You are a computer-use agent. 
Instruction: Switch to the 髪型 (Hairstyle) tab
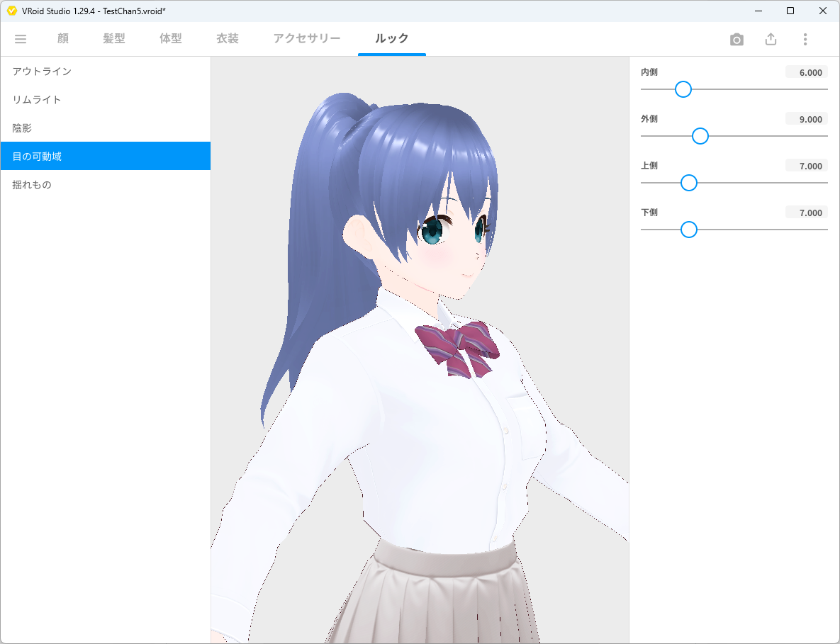(113, 39)
